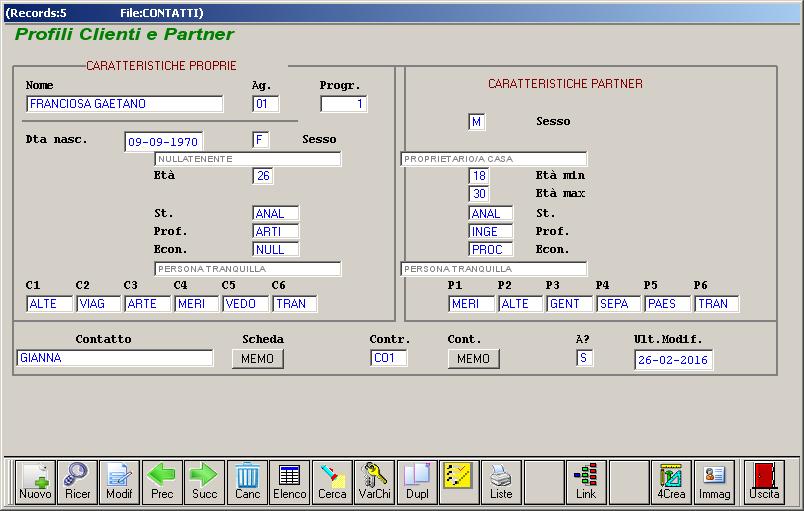Click the Età max field 30
804x511 pixels.
(478, 194)
